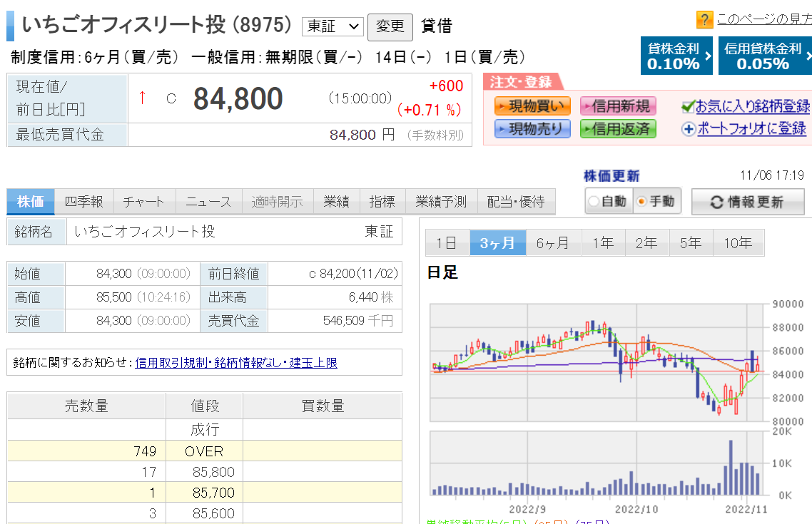This screenshot has height=524, width=812.
Task: Click the 買数量 column header
Action: [323, 406]
